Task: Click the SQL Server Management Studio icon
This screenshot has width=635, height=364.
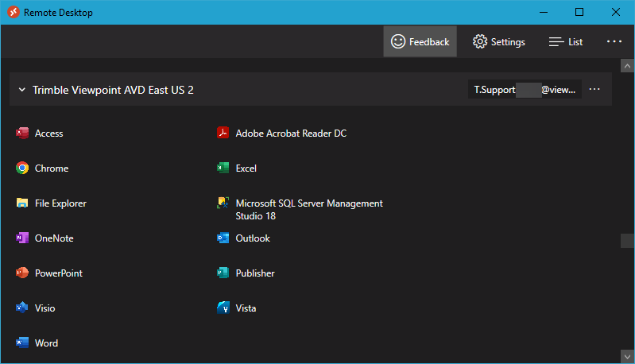Action: click(x=223, y=203)
